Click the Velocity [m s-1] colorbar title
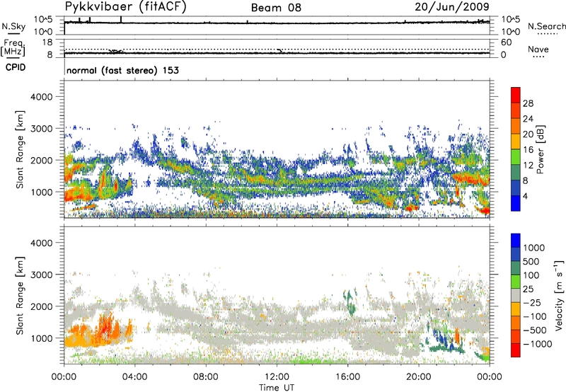 (x=559, y=294)
